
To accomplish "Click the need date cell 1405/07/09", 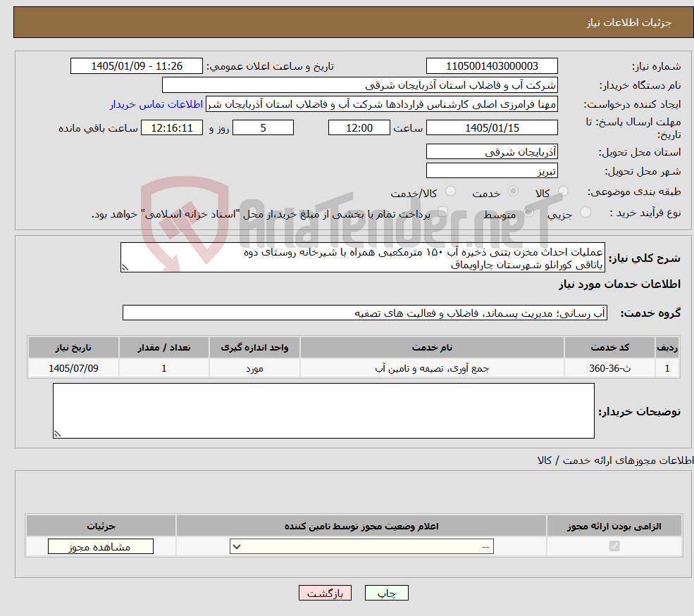I will click(x=73, y=368).
